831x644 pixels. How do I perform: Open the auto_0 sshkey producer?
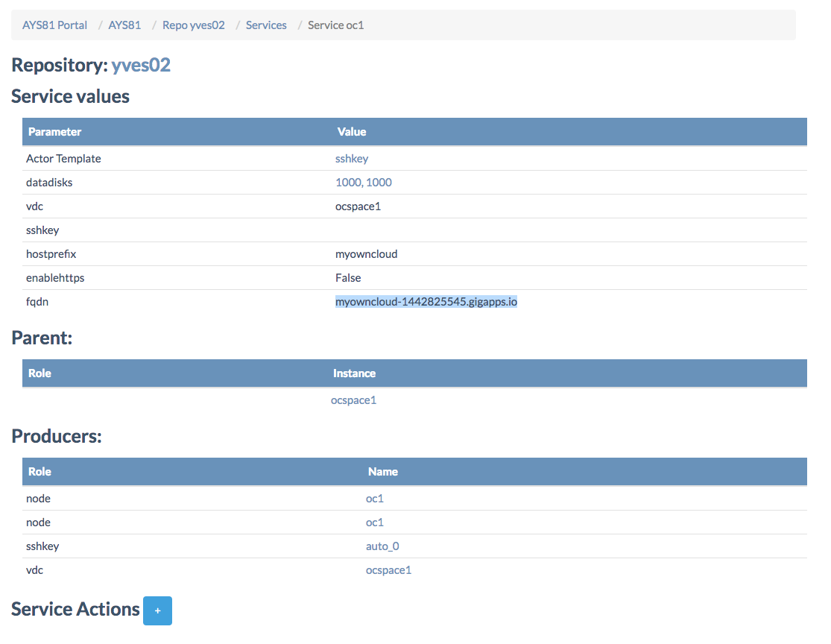coord(382,546)
